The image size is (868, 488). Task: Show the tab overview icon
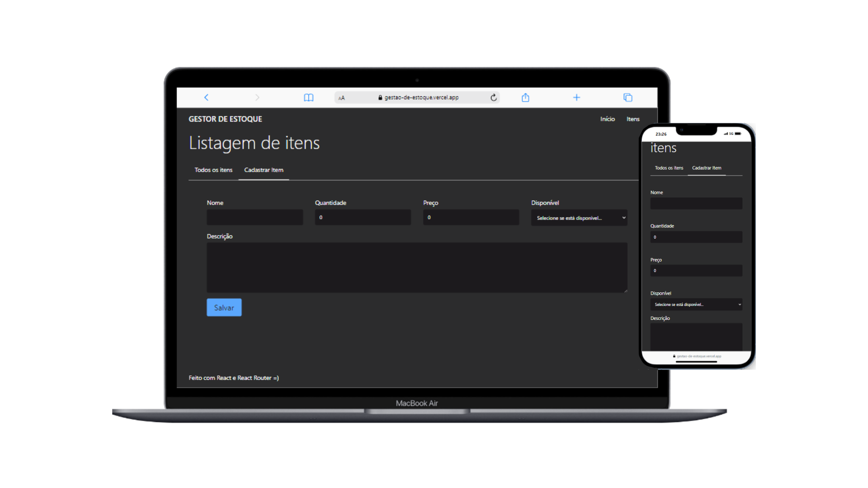(627, 98)
